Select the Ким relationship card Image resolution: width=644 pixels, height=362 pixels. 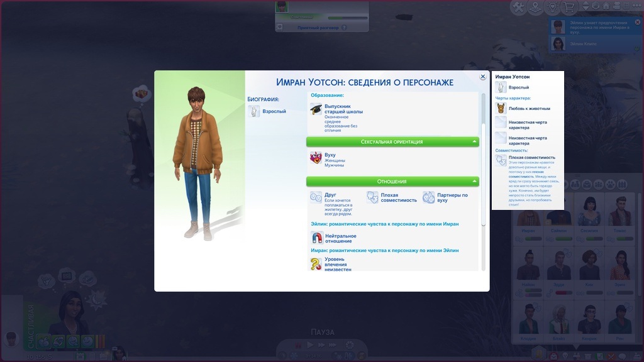point(589,272)
